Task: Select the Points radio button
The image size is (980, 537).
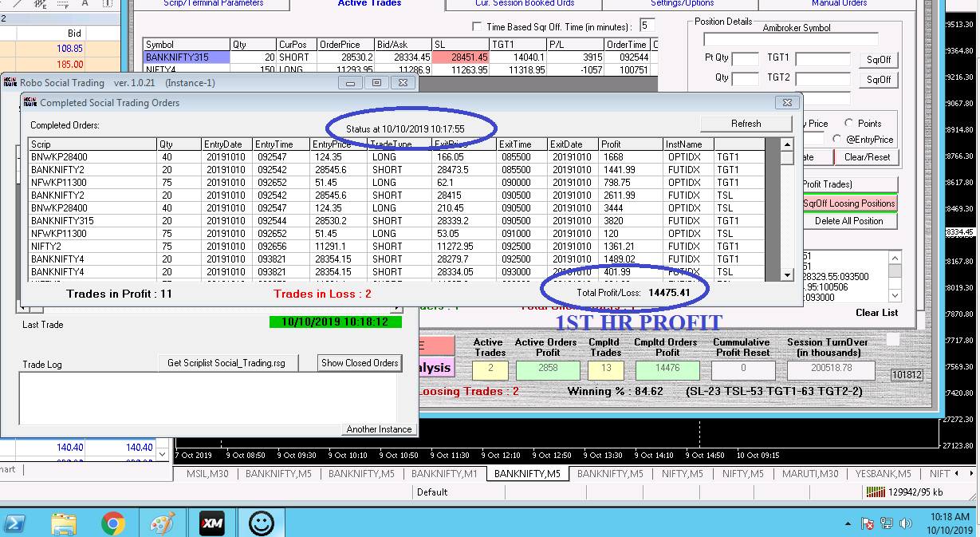Action: click(x=849, y=124)
